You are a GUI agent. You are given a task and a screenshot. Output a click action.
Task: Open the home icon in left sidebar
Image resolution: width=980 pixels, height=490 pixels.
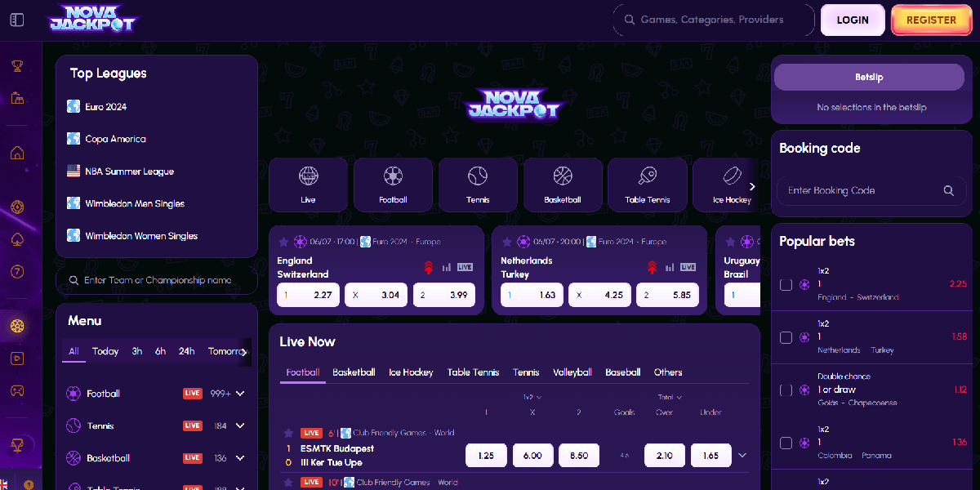click(x=16, y=153)
